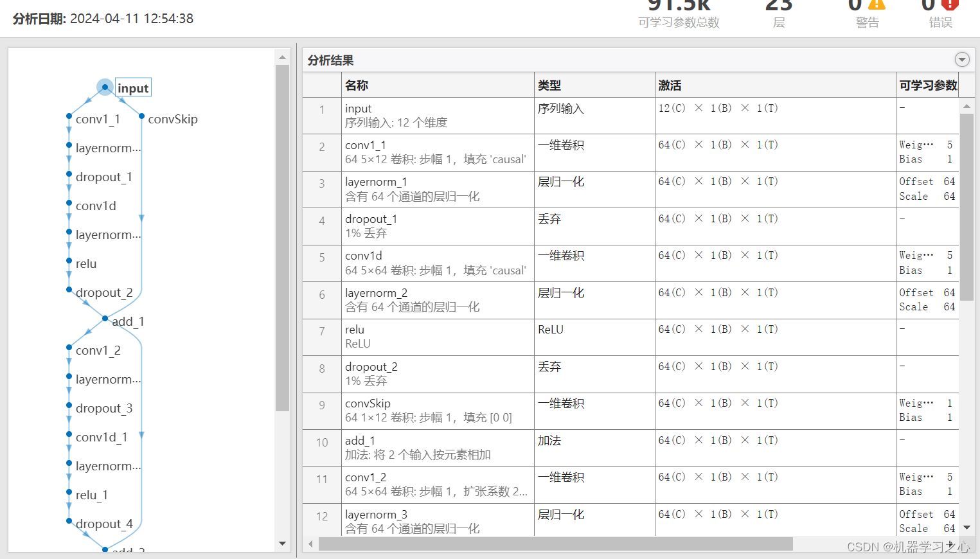Select table row convSkip

pyautogui.click(x=630, y=411)
